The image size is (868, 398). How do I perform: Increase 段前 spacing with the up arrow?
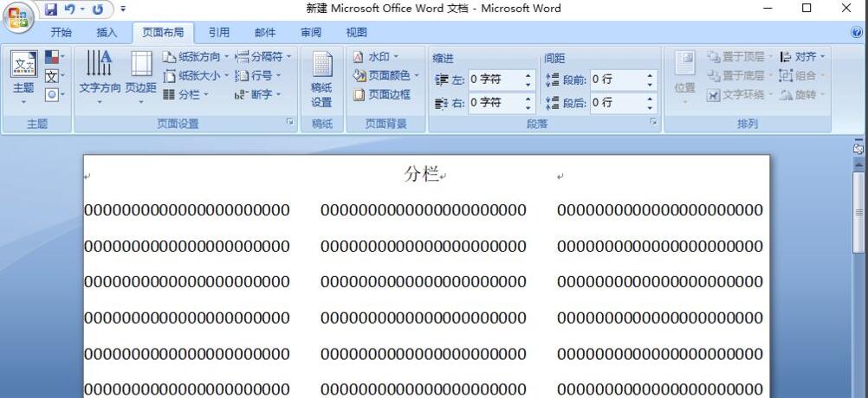pyautogui.click(x=651, y=75)
